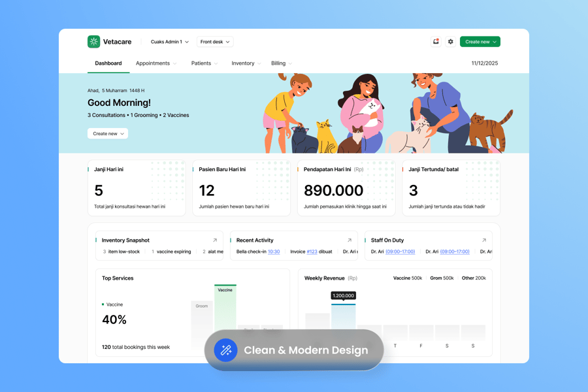Click Create new in the greeting banner
The image size is (588, 392).
(108, 133)
